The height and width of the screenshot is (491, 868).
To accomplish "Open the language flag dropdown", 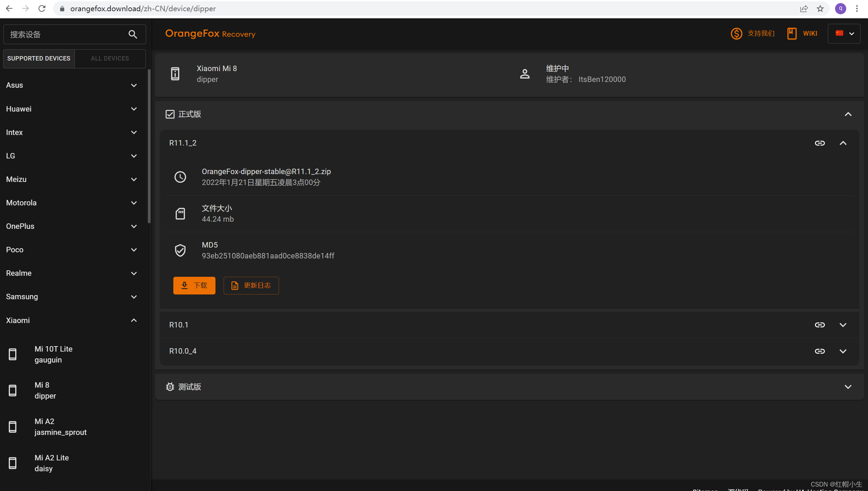I will [844, 34].
